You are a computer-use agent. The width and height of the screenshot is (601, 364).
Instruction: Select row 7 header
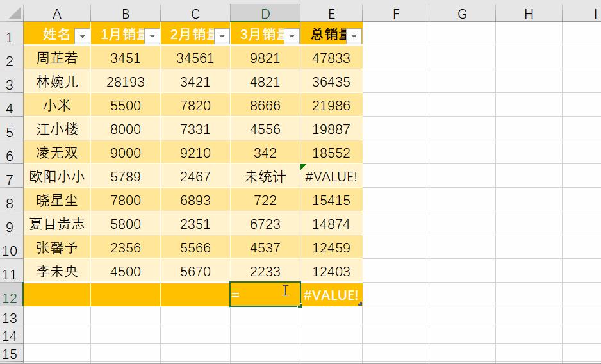10,177
